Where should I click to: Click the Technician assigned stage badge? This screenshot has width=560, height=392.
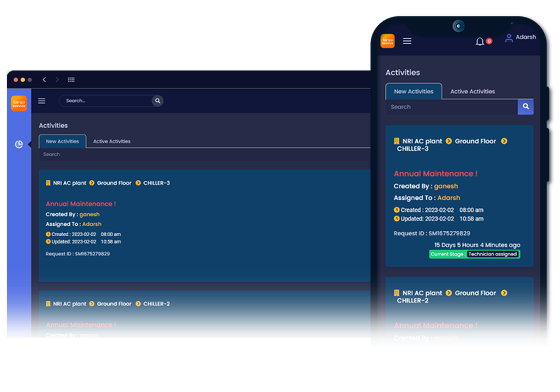[x=493, y=254]
